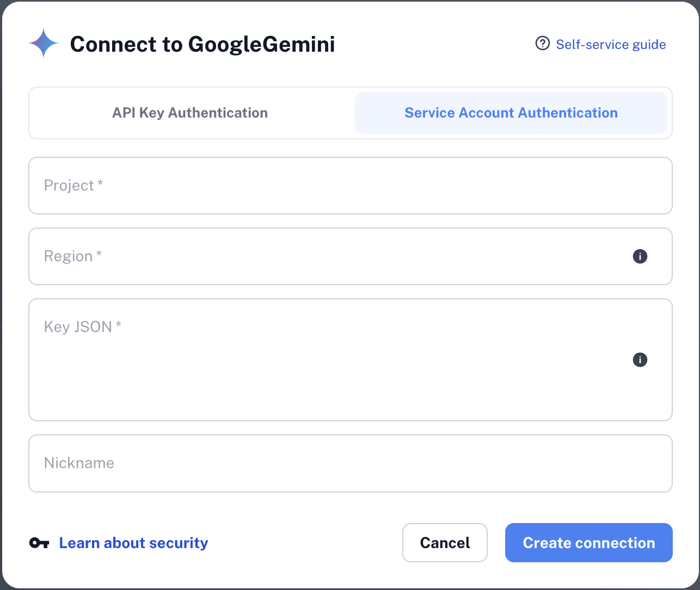Click the question mark help icon
700x590 pixels.
[542, 44]
